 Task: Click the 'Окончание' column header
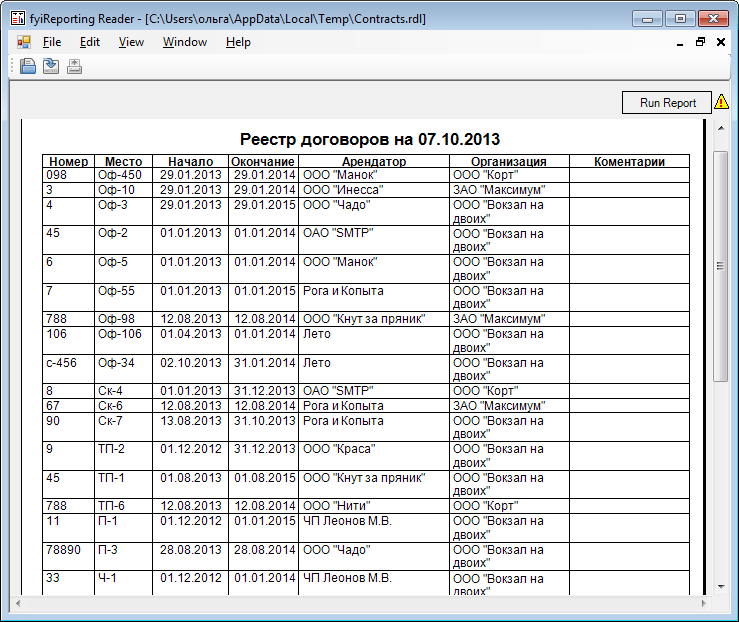263,162
